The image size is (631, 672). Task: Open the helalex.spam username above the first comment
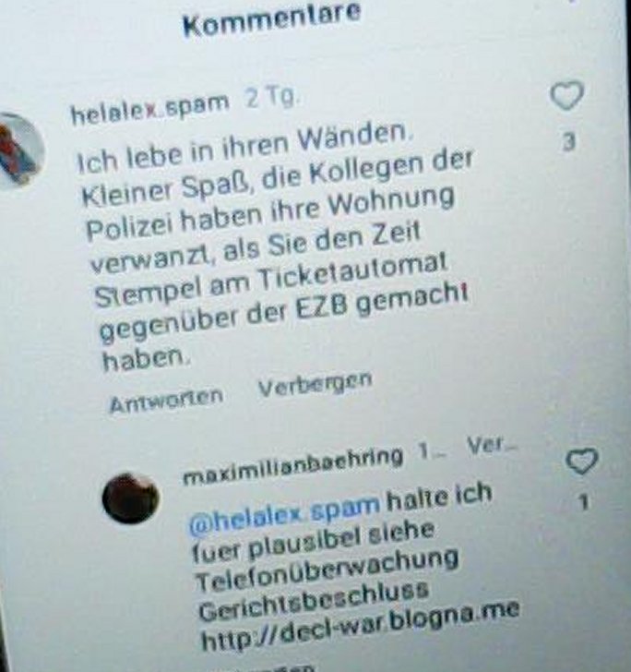point(149,107)
